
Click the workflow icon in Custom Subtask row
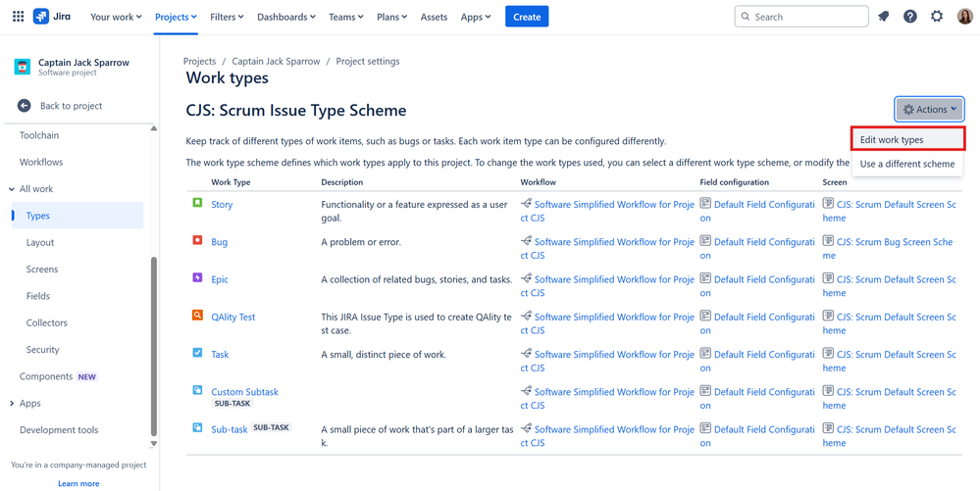(x=526, y=391)
